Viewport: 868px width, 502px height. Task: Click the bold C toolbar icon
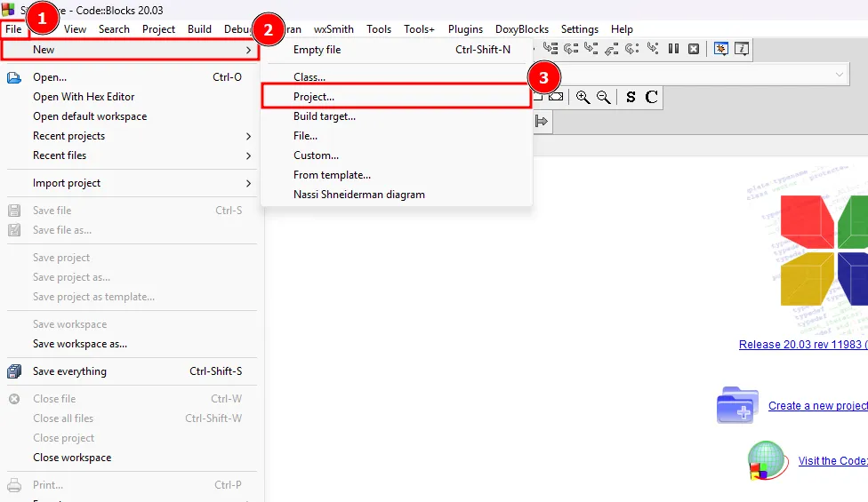click(652, 97)
